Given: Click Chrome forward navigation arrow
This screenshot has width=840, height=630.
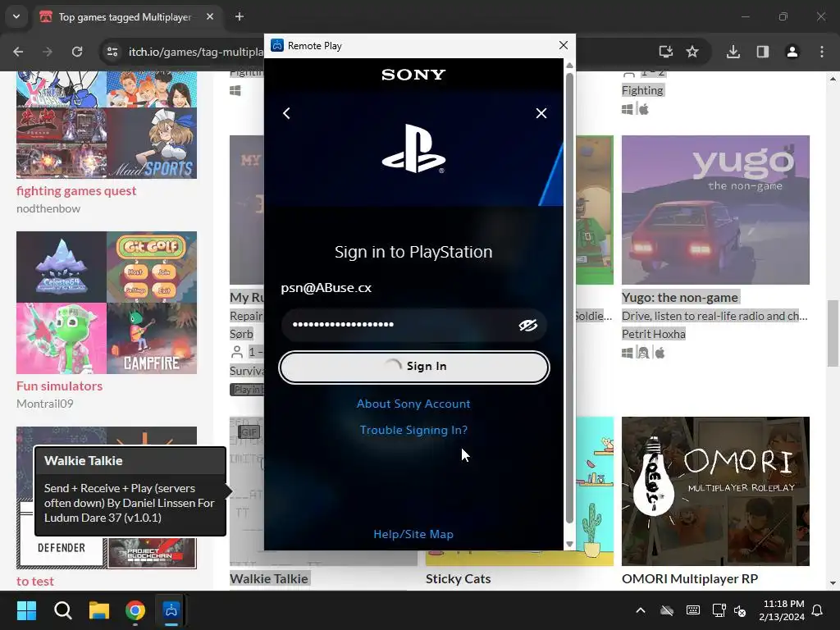Looking at the screenshot, I should 48,52.
